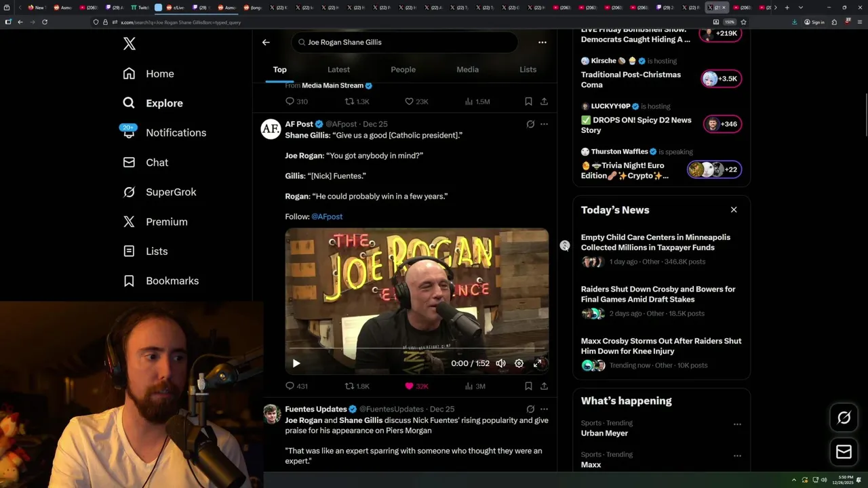Open Chat from the sidebar
The height and width of the screenshot is (488, 868).
[x=146, y=163]
